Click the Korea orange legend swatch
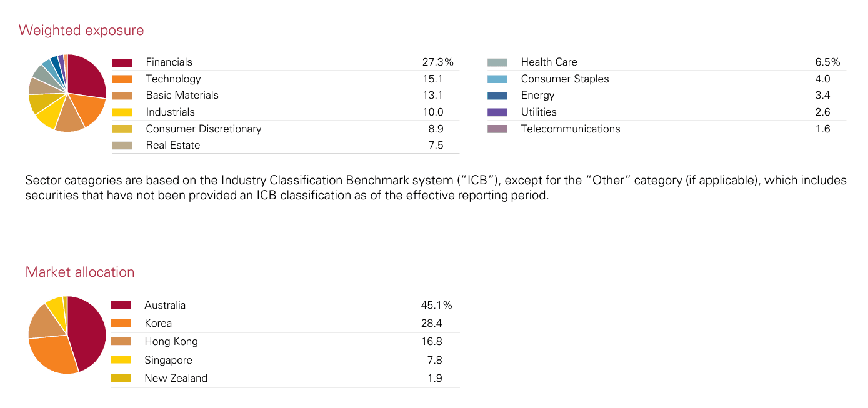 tap(121, 323)
